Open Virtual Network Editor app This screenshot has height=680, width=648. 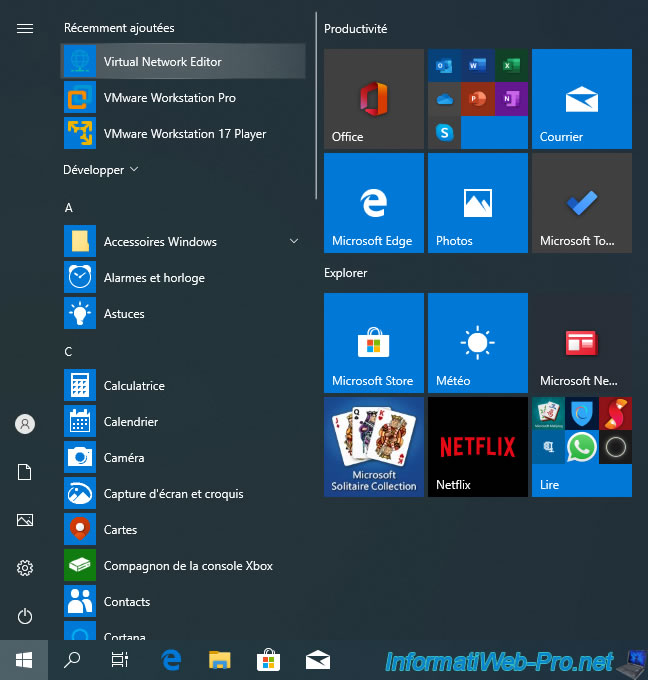183,61
